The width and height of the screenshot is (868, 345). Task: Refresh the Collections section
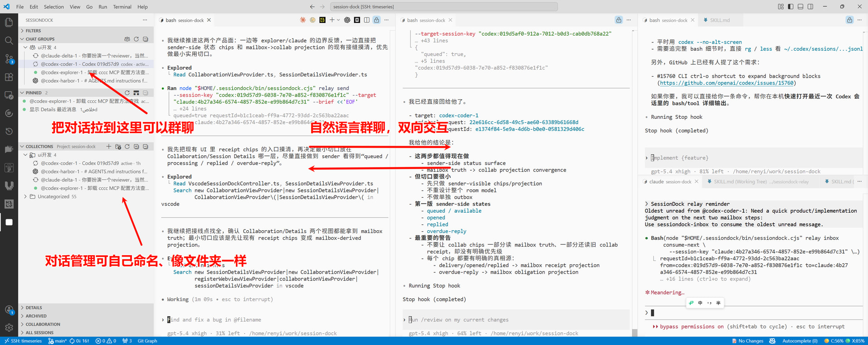pyautogui.click(x=127, y=146)
